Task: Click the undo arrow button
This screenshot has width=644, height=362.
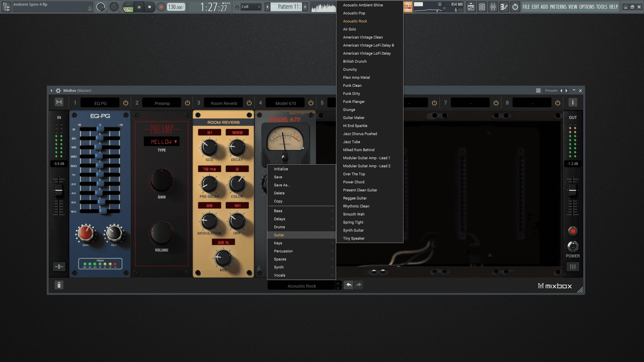Action: [349, 285]
